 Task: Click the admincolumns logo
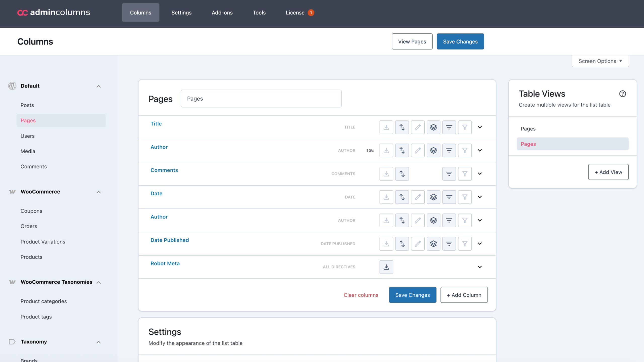coord(54,12)
